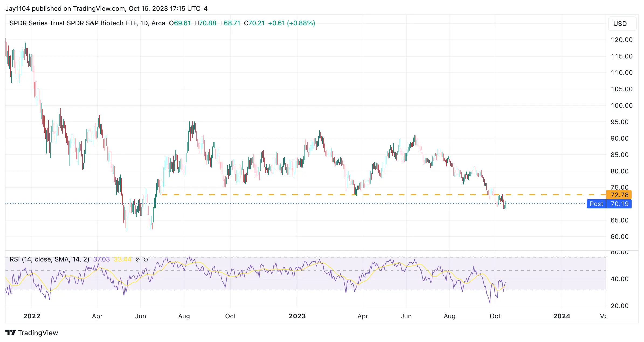Click the 60.00 price axis label
This screenshot has width=644, height=342.
(x=619, y=237)
